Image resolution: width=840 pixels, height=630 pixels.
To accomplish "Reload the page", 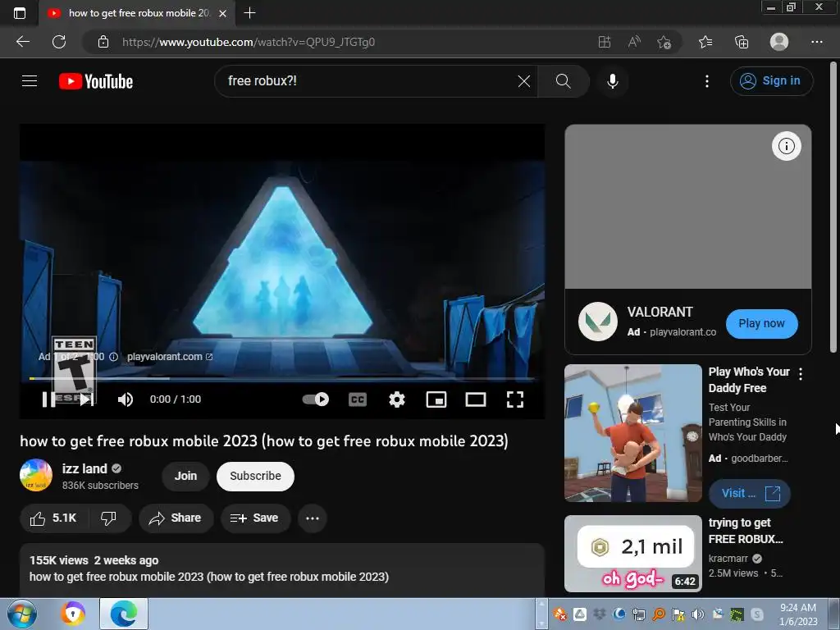I will tap(59, 42).
